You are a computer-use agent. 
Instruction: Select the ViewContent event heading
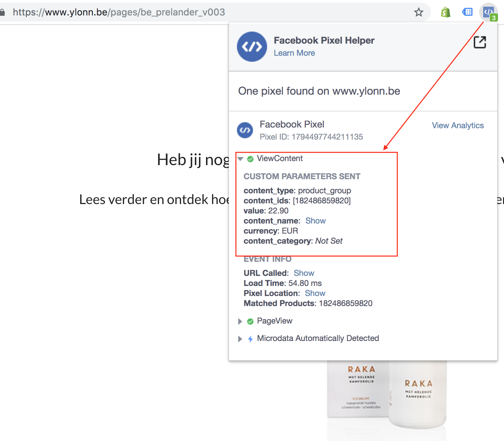pos(280,158)
